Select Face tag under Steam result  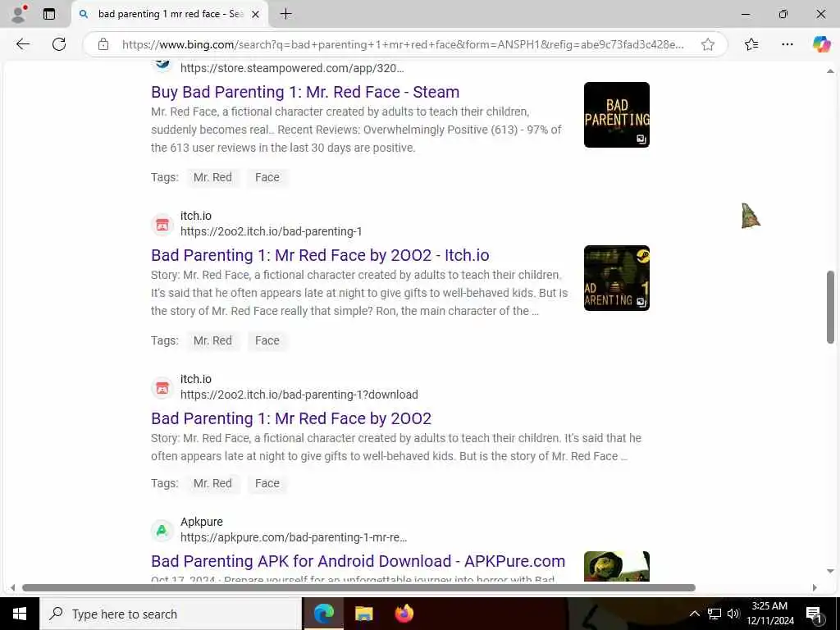point(267,177)
